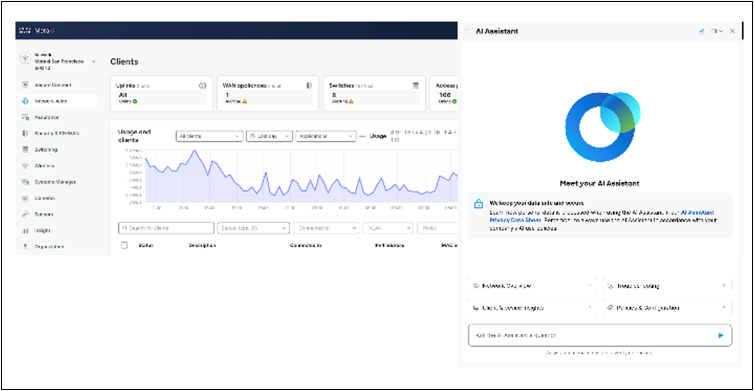Click the Policies & Configuration suggestion icon

pos(610,308)
